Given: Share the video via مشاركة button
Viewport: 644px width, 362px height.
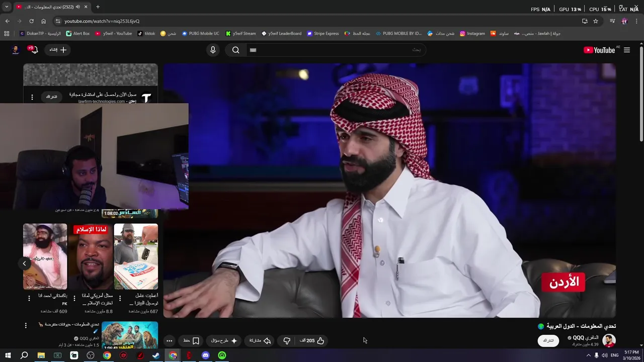Looking at the screenshot, I should click(x=260, y=340).
